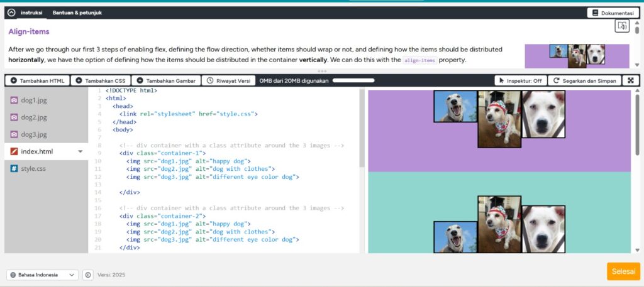Open the Bahasa Indonesia language dropdown
The width and height of the screenshot is (644, 287).
[42, 274]
